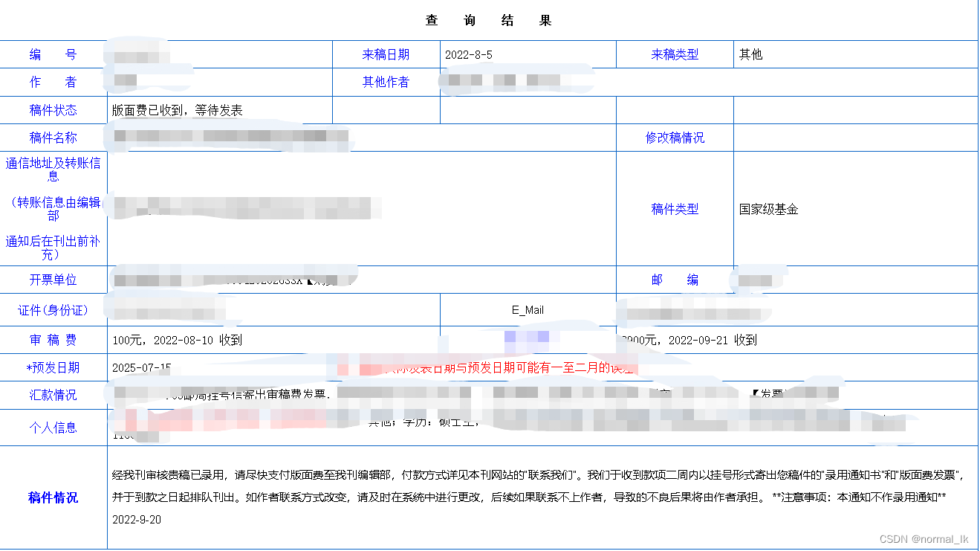Click the *预发日期 label

point(53,367)
